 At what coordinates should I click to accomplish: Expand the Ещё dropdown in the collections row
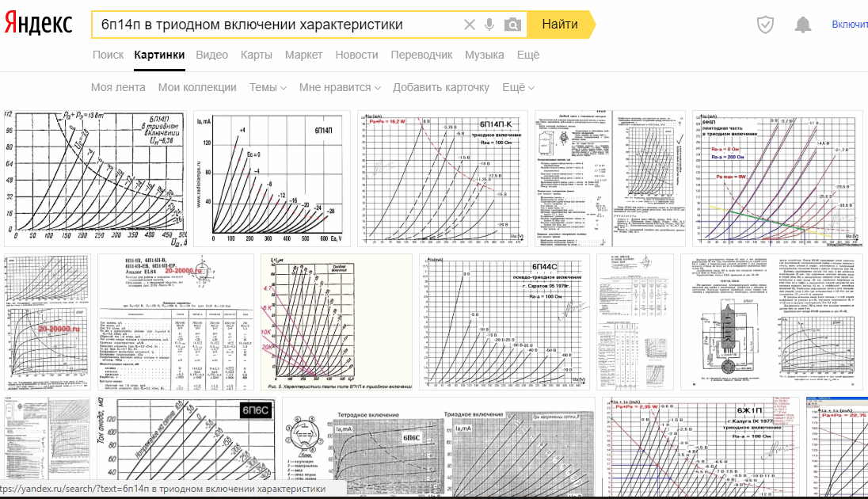(518, 87)
